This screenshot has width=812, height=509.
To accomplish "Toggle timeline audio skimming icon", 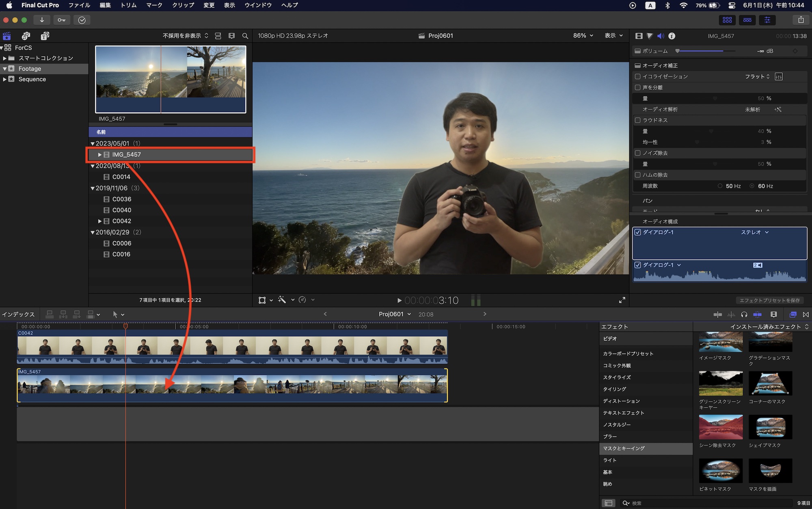I will coord(731,314).
